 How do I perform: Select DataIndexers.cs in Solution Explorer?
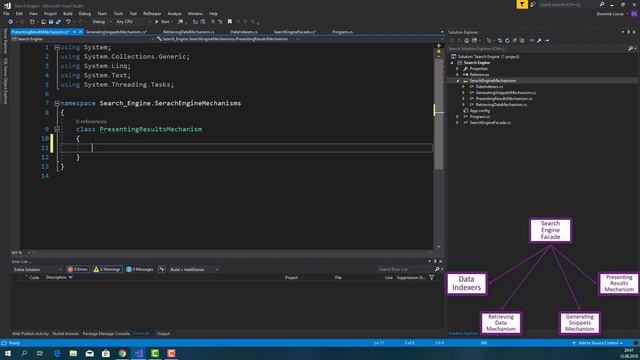(489, 87)
